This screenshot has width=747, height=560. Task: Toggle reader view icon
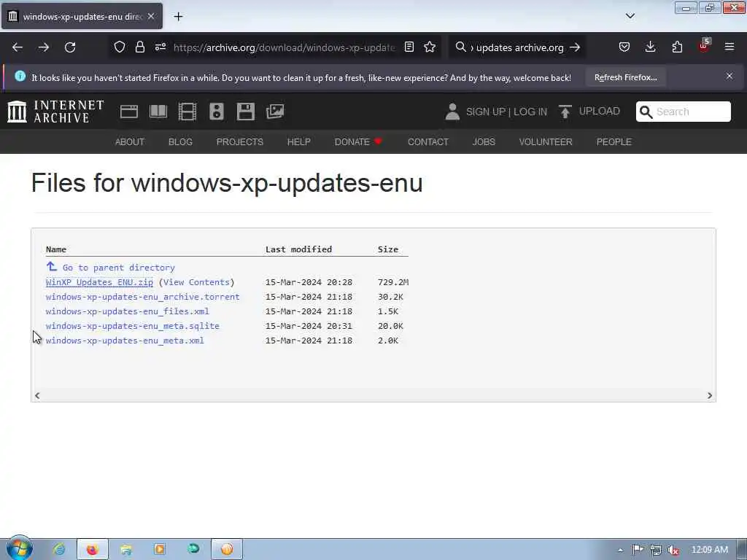[x=409, y=47]
